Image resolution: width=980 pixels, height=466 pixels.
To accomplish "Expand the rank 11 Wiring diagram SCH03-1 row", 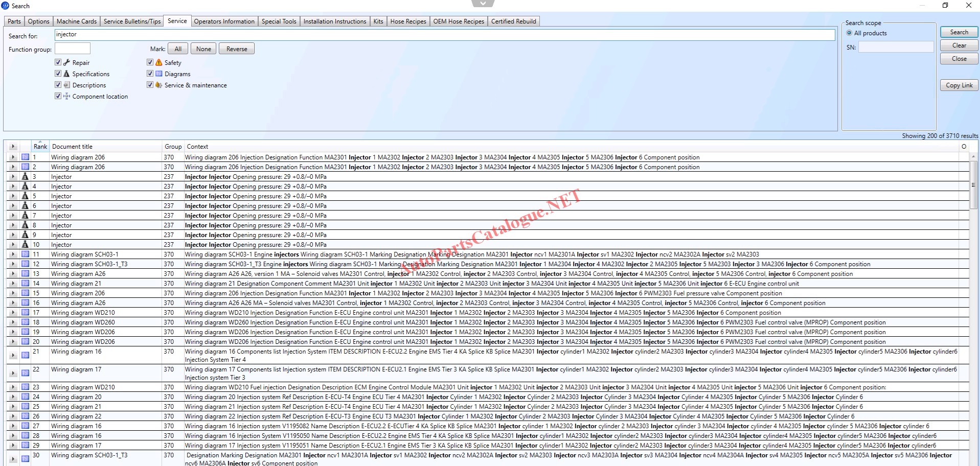I will (13, 254).
